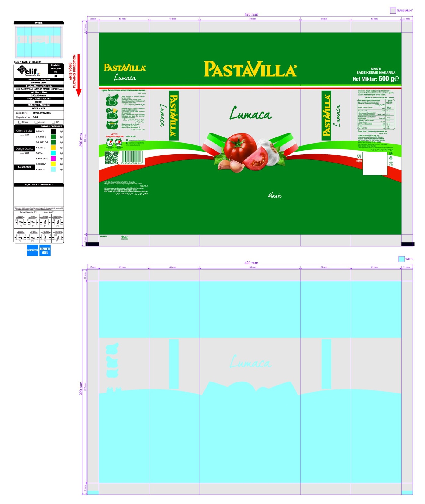The image size is (425, 504).
Task: Click the TRANSPARENT legend square
Action: pos(393,11)
